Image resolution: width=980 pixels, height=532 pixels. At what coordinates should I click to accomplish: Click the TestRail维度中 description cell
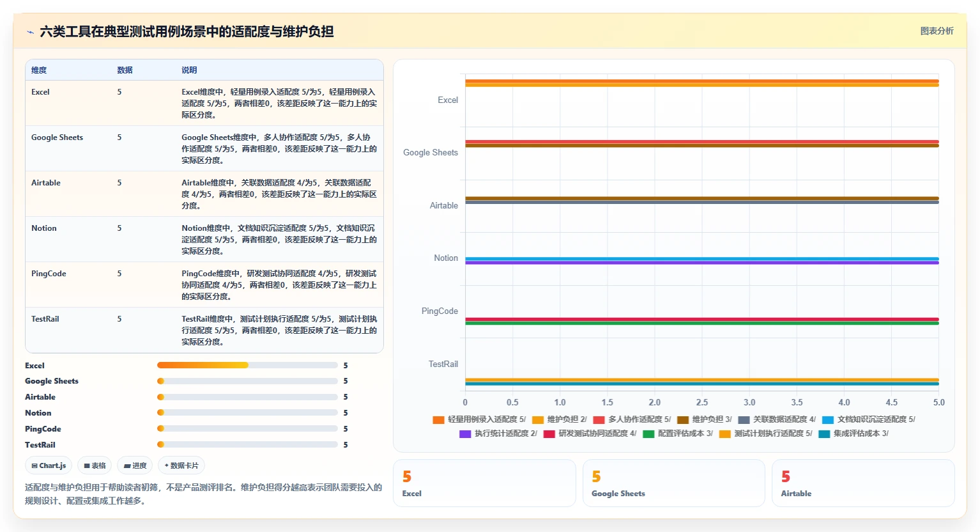pos(279,331)
